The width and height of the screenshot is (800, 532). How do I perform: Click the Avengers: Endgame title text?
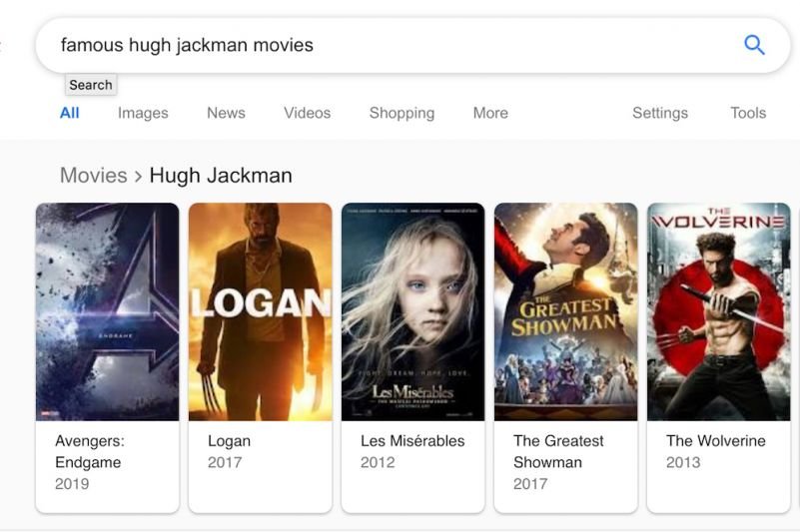click(x=89, y=451)
